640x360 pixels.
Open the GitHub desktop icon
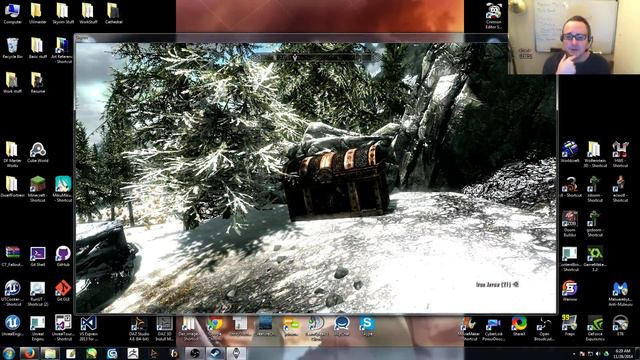63,256
